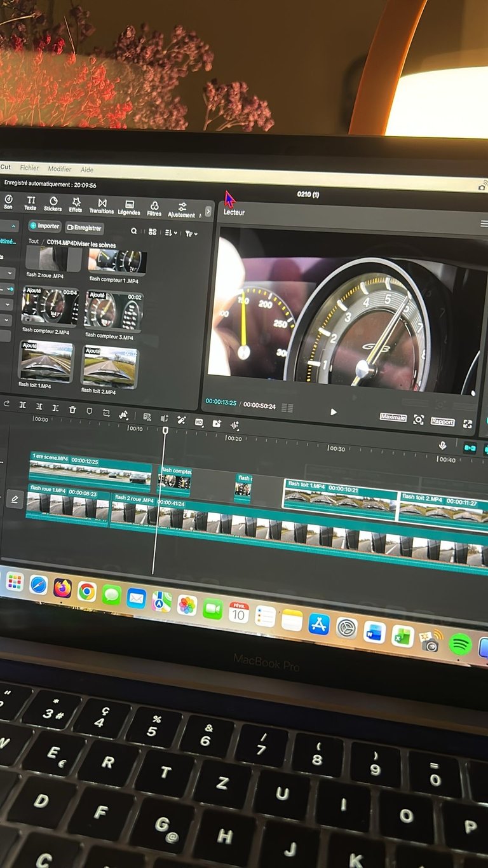Open the media sort dropdown
This screenshot has height=868, width=488.
(x=172, y=233)
